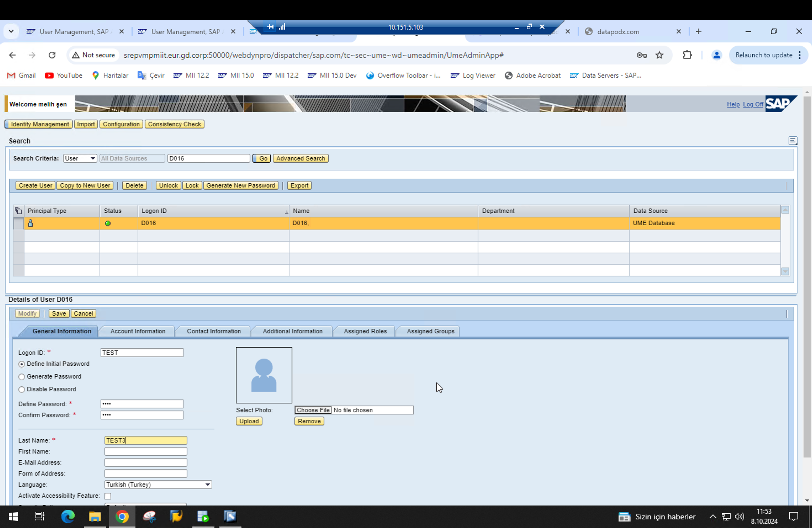This screenshot has width=812, height=528.
Task: Click the green status indicator for D016
Action: point(108,223)
